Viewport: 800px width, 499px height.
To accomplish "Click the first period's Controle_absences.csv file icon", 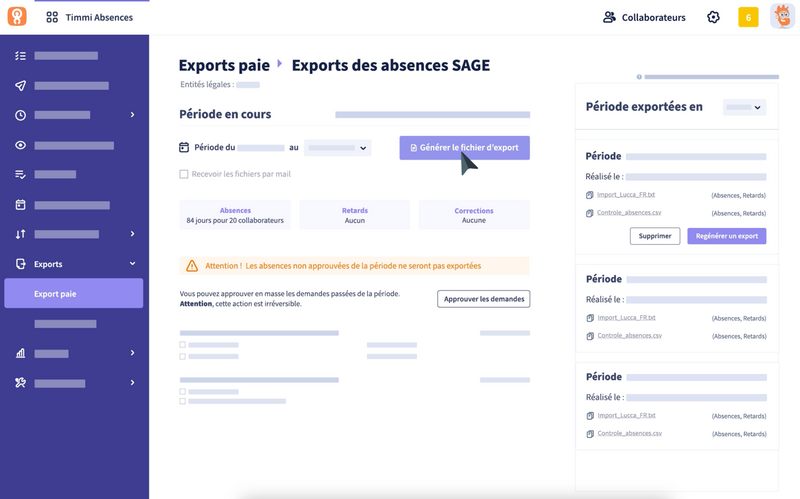I will [590, 213].
